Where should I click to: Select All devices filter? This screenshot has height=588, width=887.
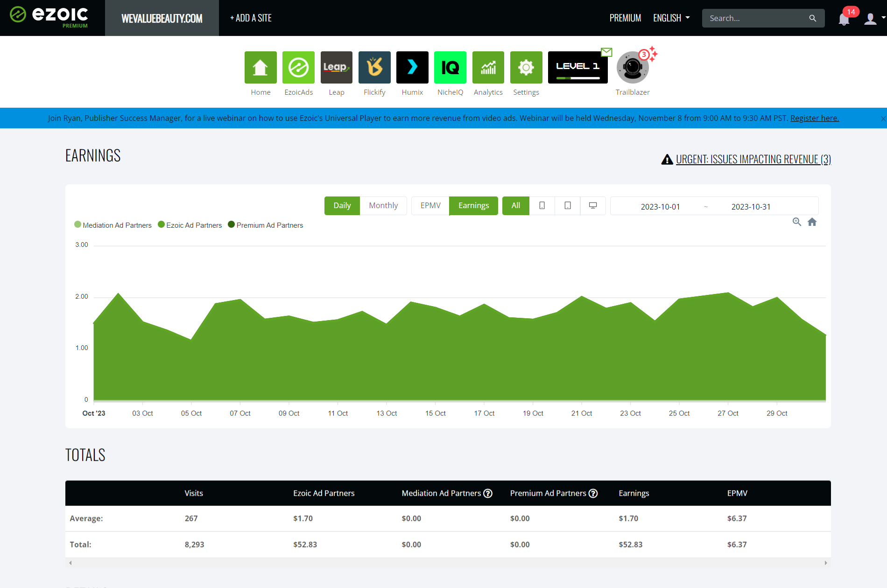point(516,206)
